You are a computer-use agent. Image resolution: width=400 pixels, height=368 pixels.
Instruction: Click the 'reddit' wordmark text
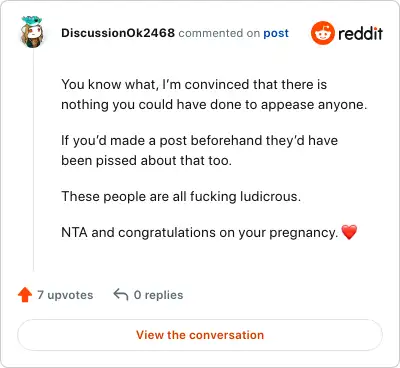point(361,33)
